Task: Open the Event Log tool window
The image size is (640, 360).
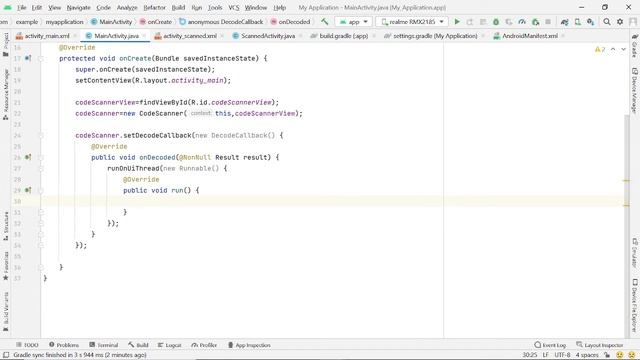Action: (x=550, y=345)
